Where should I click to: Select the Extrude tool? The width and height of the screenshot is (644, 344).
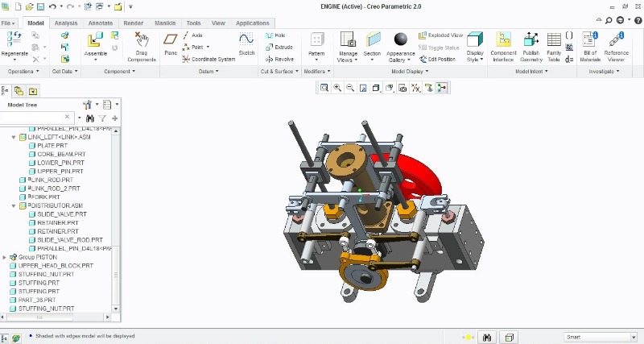point(279,48)
